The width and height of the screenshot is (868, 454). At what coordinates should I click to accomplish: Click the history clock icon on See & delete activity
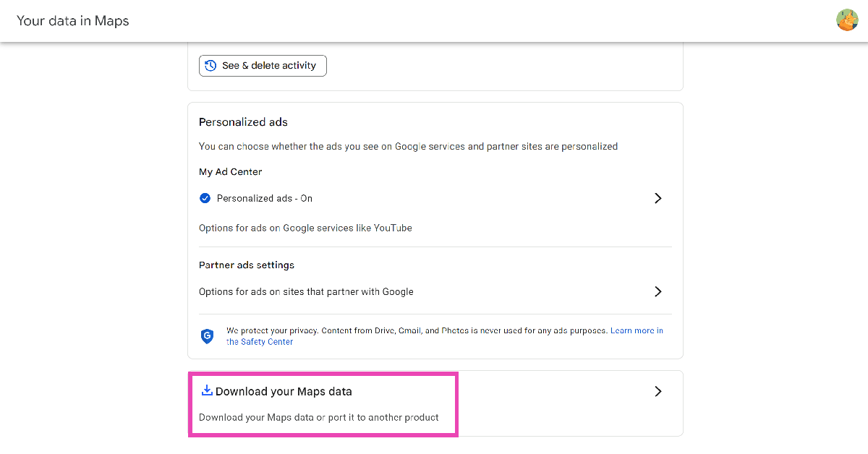click(210, 65)
